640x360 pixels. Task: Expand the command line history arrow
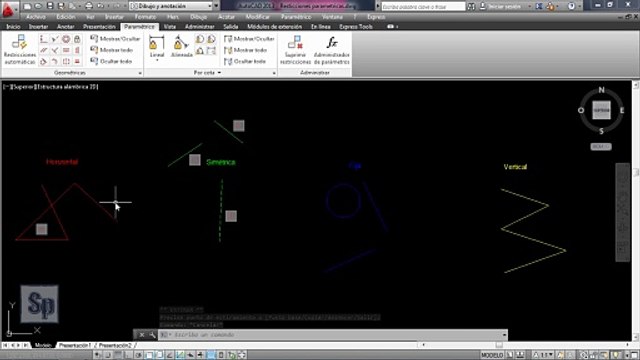(504, 335)
